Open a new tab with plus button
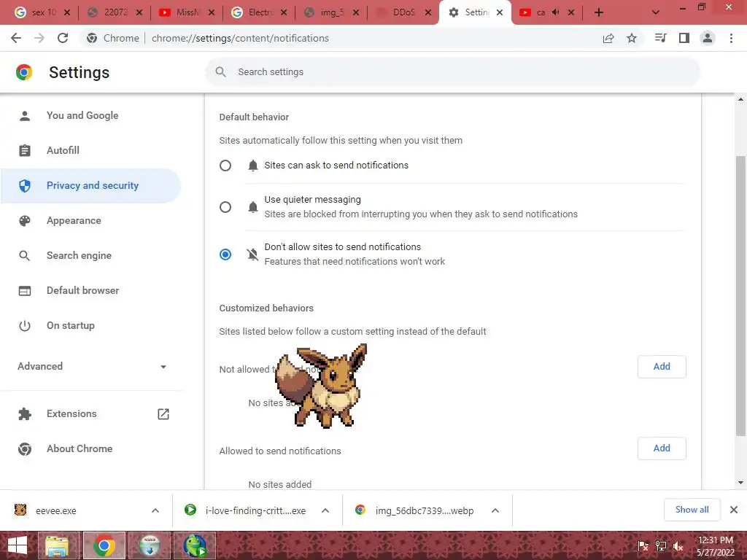Screen dimensions: 747x560 [599, 12]
